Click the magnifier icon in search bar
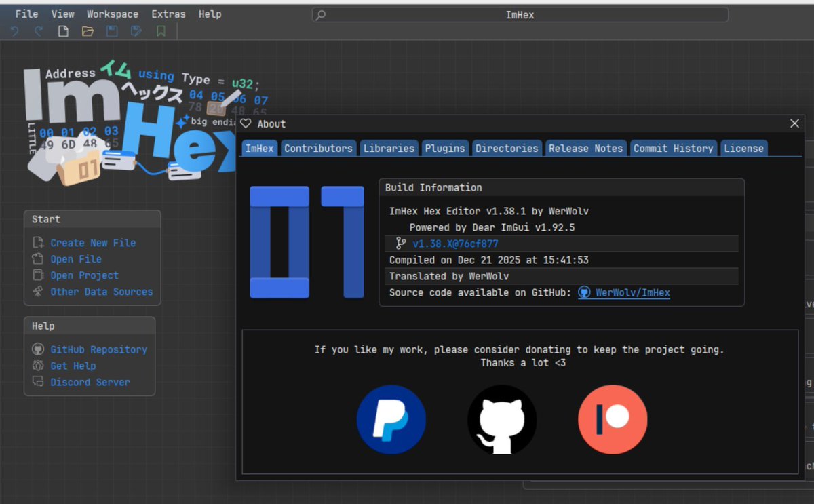814x504 pixels. pyautogui.click(x=322, y=15)
